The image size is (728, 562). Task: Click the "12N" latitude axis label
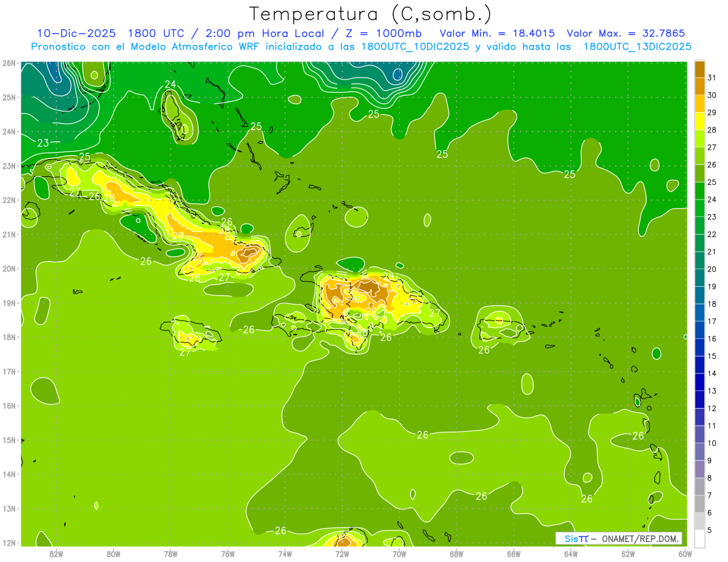pos(9,543)
